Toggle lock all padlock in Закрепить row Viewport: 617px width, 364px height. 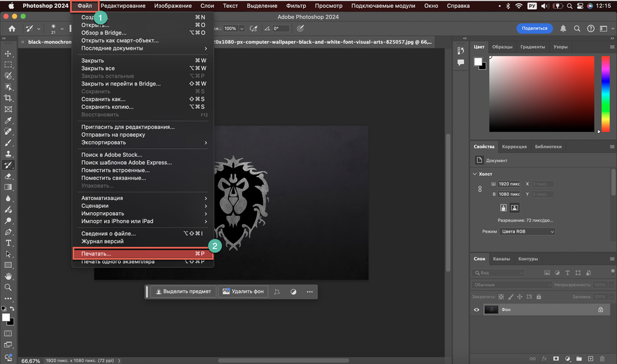click(x=539, y=297)
